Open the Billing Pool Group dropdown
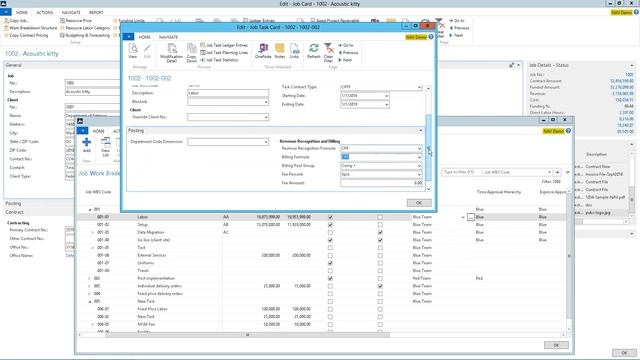The image size is (640, 360). tap(419, 166)
